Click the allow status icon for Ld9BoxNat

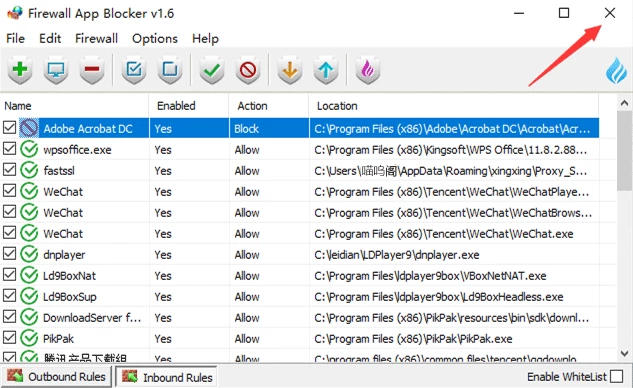click(x=29, y=275)
